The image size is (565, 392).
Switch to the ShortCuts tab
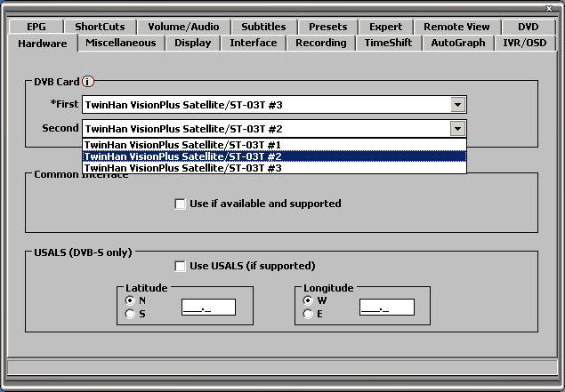pos(100,27)
